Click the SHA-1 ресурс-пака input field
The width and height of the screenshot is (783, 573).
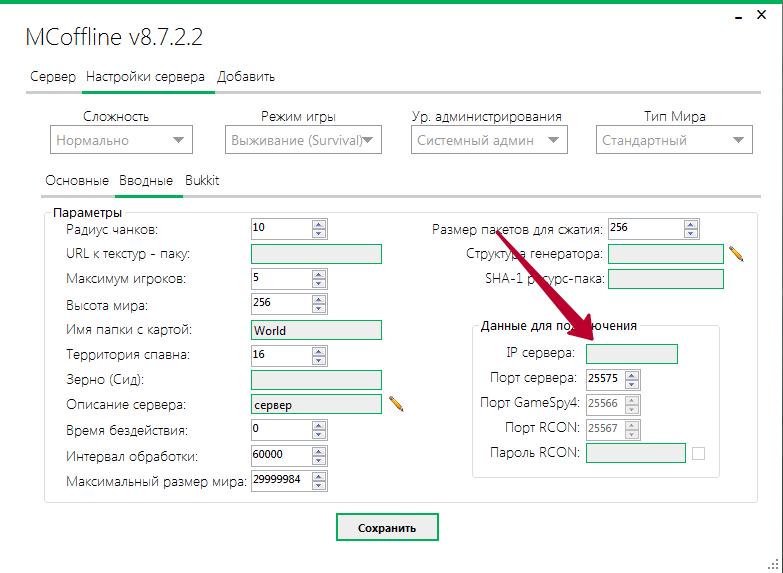[x=666, y=279]
